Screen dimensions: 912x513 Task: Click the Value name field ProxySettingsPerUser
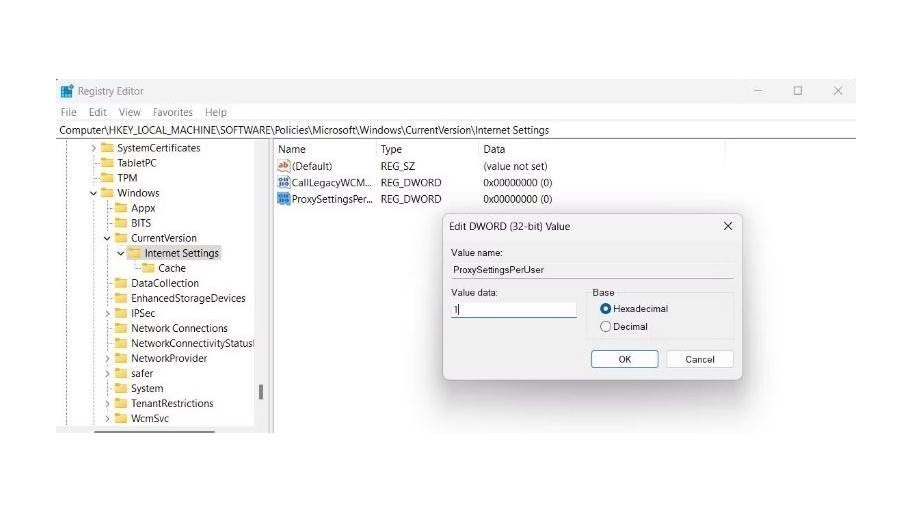(592, 270)
